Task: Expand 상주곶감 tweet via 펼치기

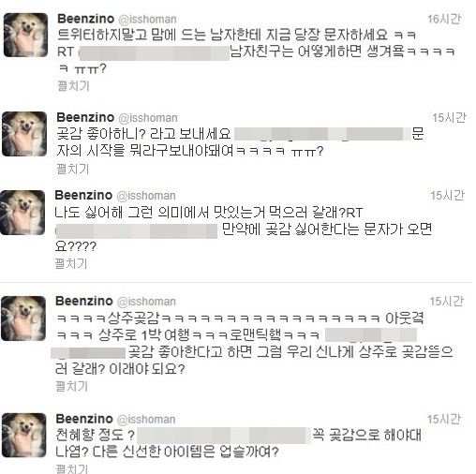Action: (x=71, y=386)
